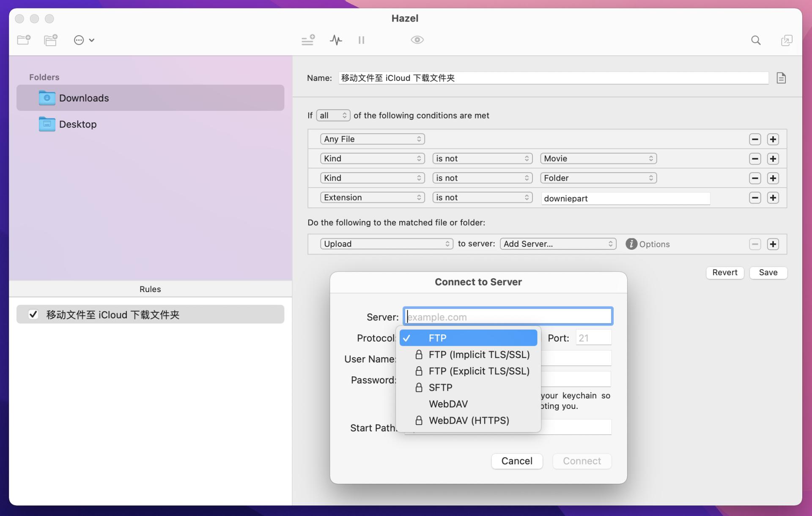Add condition after the Any File row
This screenshot has height=516, width=812.
click(x=773, y=139)
